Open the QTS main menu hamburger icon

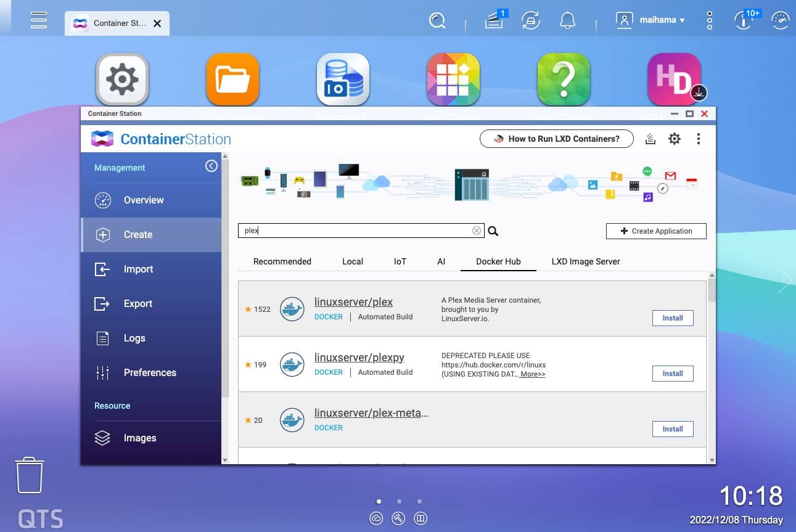pos(39,20)
